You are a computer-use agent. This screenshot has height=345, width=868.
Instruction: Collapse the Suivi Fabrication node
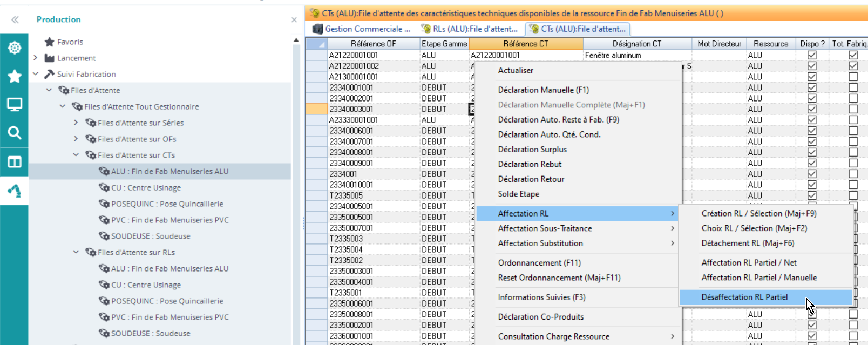coord(36,74)
